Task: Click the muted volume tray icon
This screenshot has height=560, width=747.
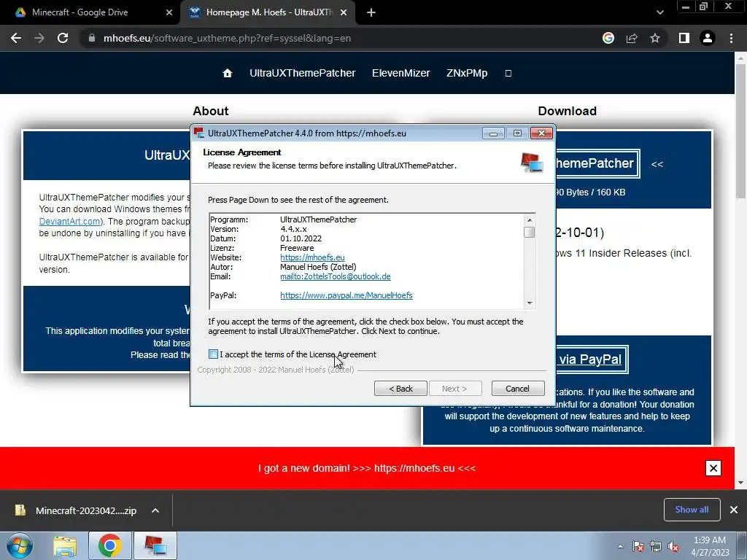Action: [x=673, y=547]
